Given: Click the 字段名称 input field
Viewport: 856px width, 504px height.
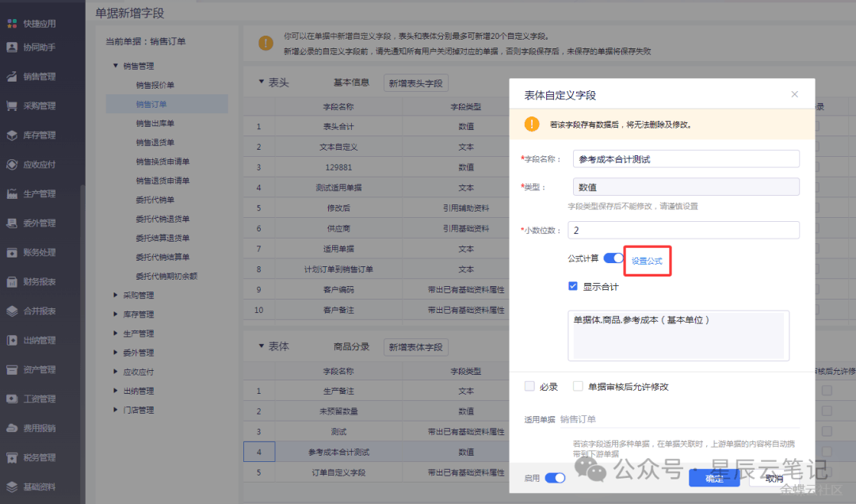Looking at the screenshot, I should pyautogui.click(x=686, y=159).
